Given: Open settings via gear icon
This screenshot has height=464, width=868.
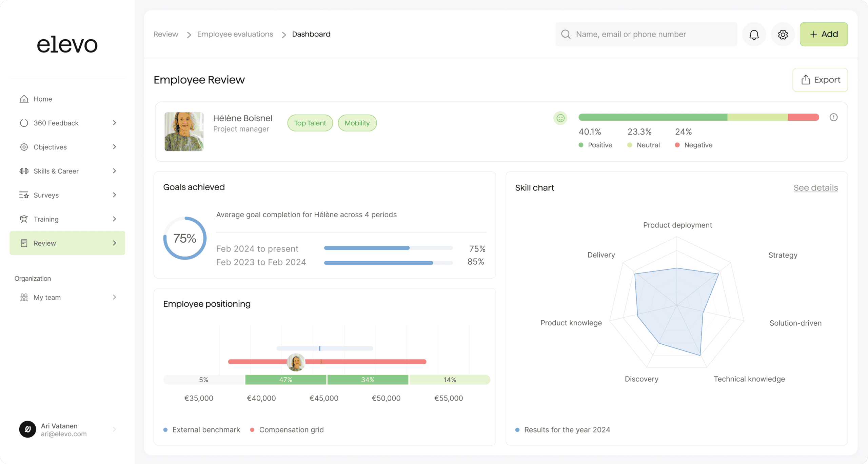Looking at the screenshot, I should (783, 35).
